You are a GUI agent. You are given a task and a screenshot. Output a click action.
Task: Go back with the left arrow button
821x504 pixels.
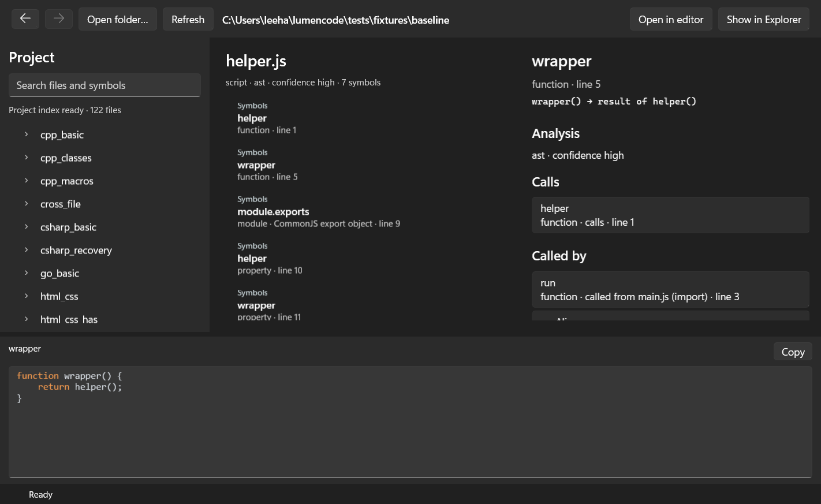click(25, 19)
